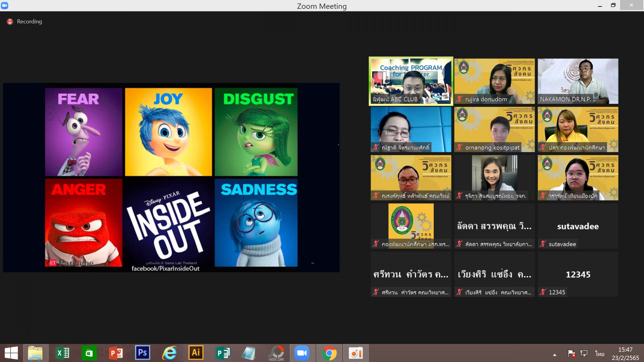This screenshot has width=644, height=362.
Task: Click muted mic icon for ศรีทวน คำวัตร
Action: click(x=376, y=292)
